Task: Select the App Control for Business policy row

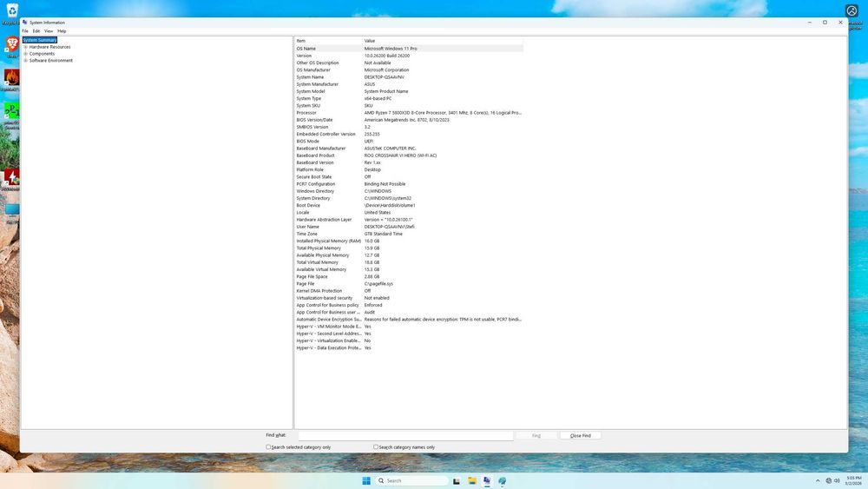Action: click(409, 305)
